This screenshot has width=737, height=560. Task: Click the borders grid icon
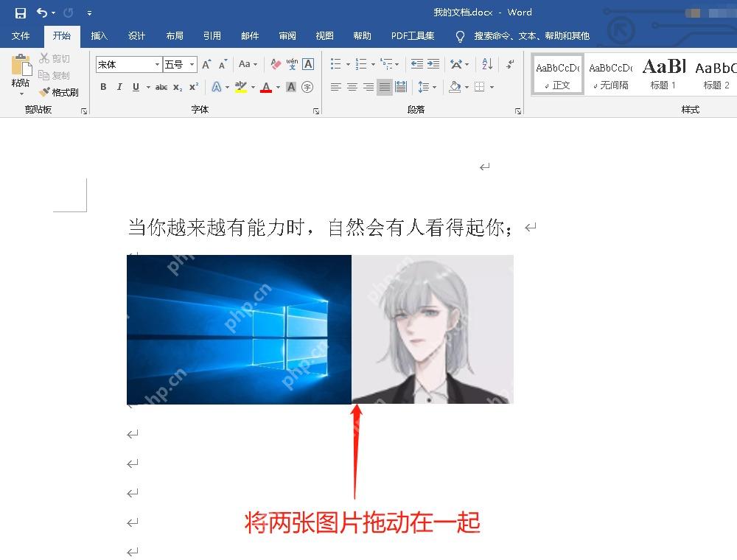pos(480,87)
